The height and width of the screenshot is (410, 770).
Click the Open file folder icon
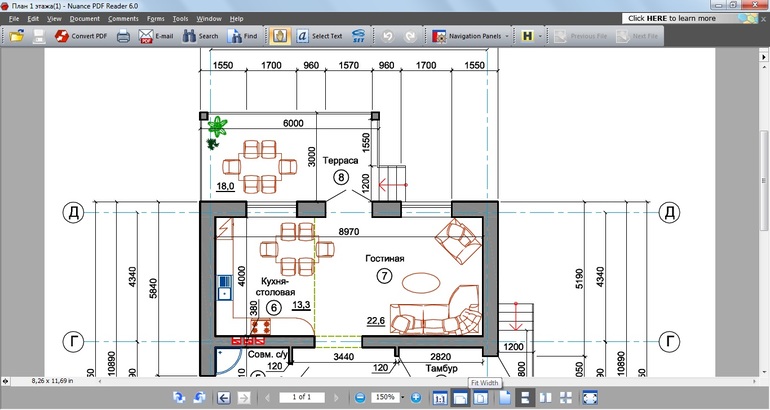[16, 36]
